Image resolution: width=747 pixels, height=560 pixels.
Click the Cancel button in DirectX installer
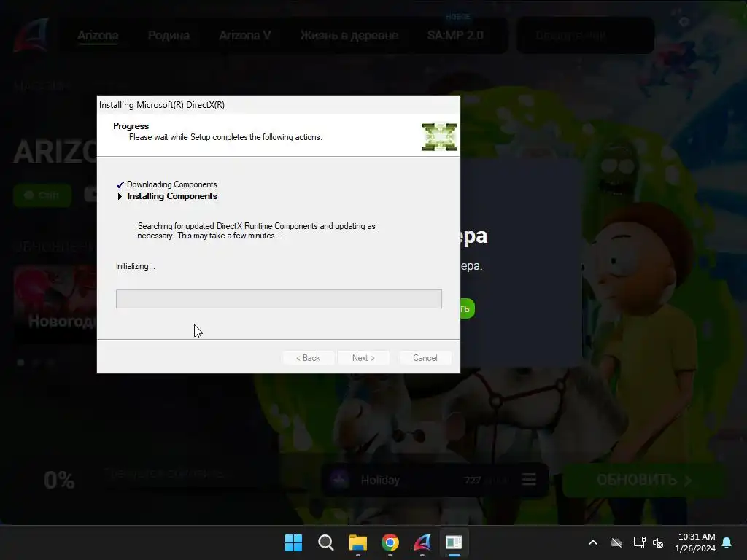tap(425, 358)
